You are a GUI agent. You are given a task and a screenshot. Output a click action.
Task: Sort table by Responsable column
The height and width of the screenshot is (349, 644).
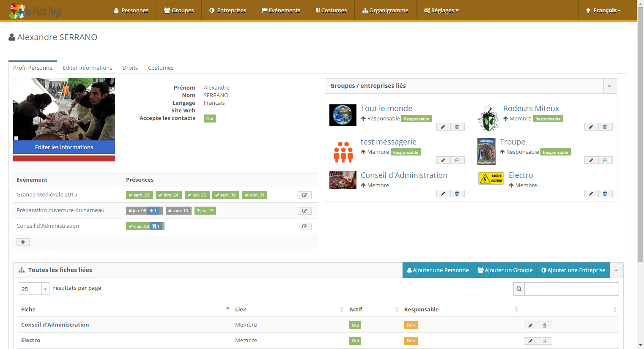click(460, 309)
